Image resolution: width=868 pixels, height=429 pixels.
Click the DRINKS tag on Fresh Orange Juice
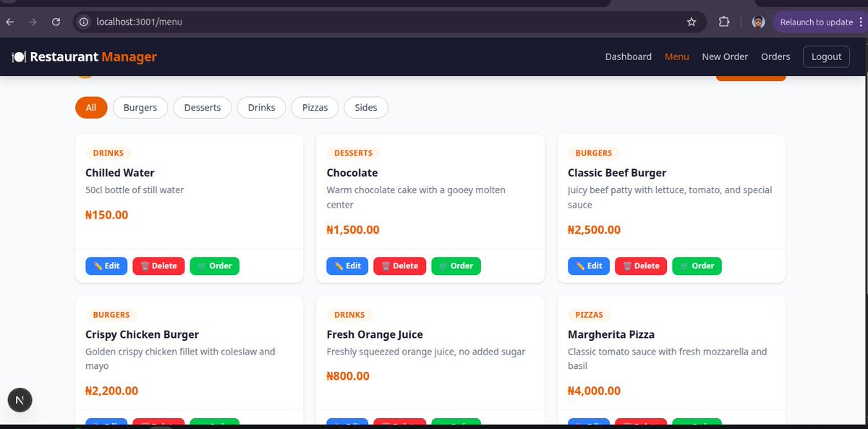pyautogui.click(x=349, y=315)
